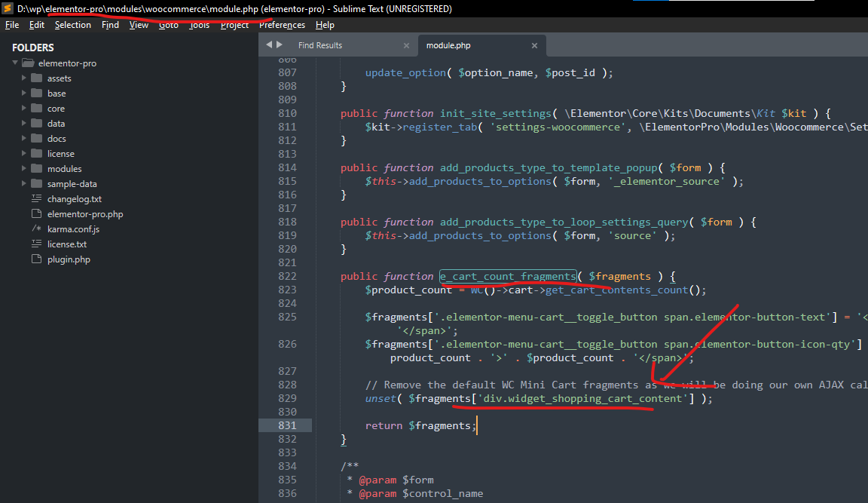868x503 pixels.
Task: Open the Edit menu
Action: (x=36, y=25)
